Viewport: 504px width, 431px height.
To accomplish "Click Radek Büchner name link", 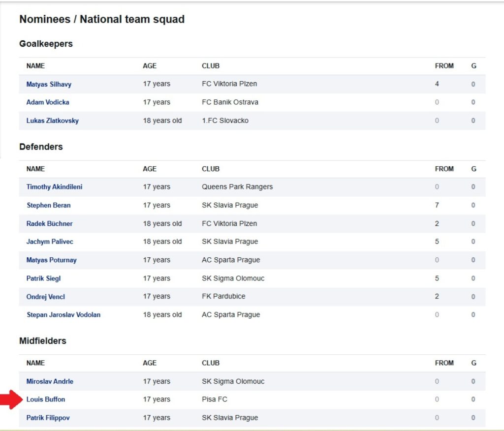I will point(49,223).
